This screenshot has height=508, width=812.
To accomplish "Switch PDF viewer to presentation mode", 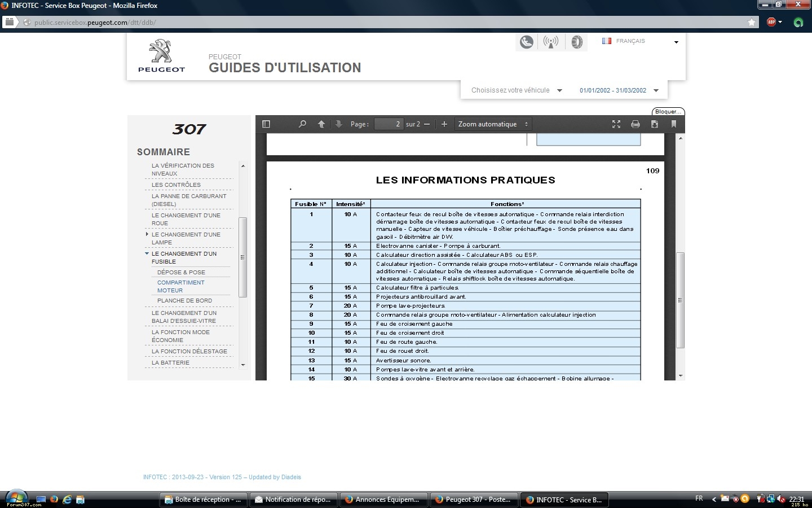I will (616, 124).
